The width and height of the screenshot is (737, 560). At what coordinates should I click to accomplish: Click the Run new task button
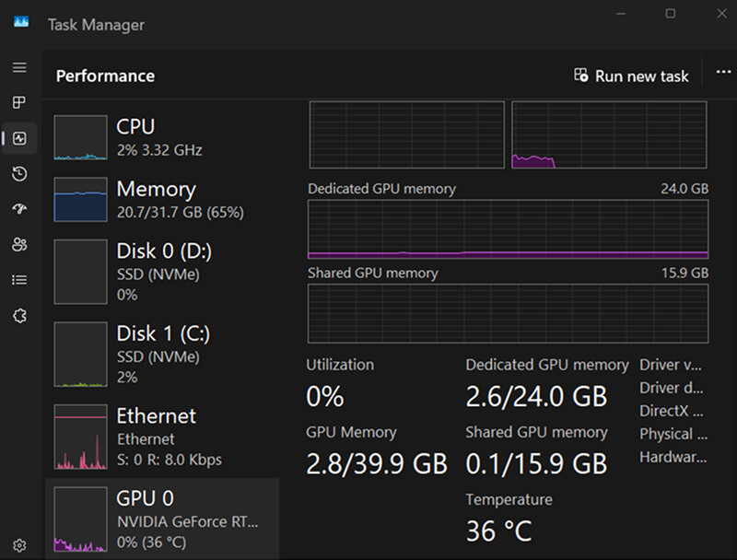[x=631, y=76]
